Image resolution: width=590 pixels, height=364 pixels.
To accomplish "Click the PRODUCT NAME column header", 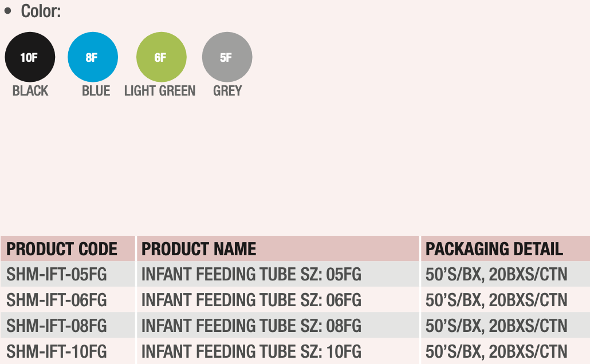I will click(199, 249).
